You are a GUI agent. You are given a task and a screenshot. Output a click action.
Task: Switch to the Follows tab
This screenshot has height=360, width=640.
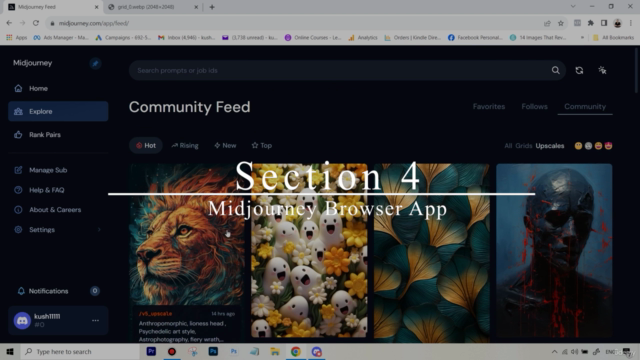coord(534,107)
